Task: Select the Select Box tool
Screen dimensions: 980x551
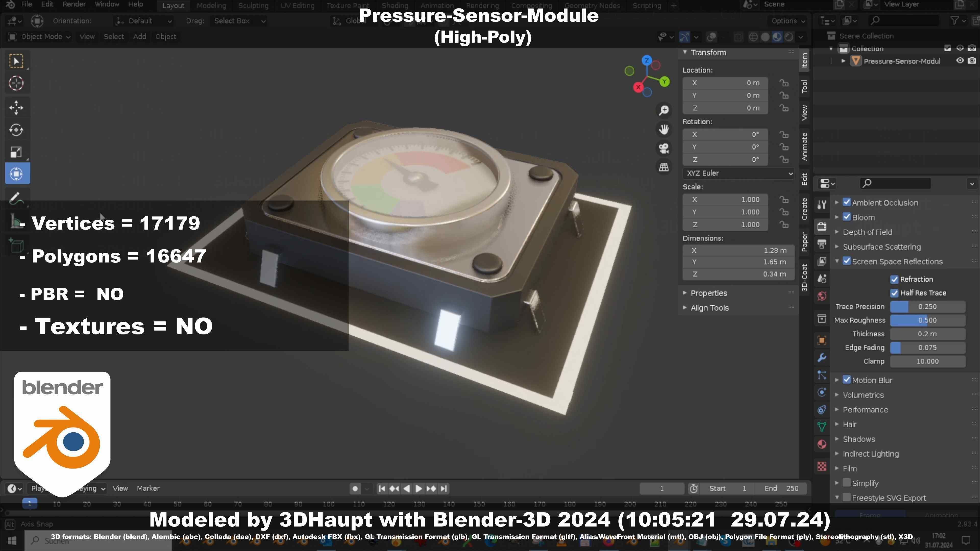Action: tap(16, 61)
